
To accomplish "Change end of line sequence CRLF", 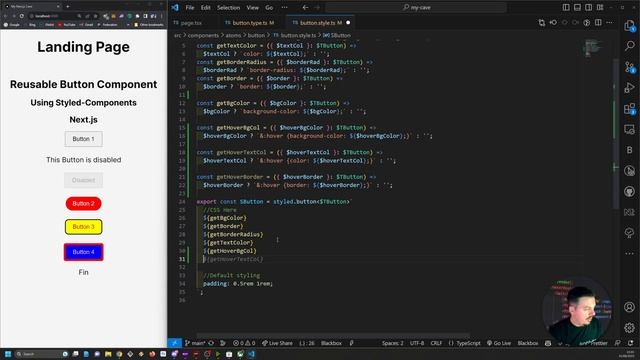I will (x=436, y=343).
